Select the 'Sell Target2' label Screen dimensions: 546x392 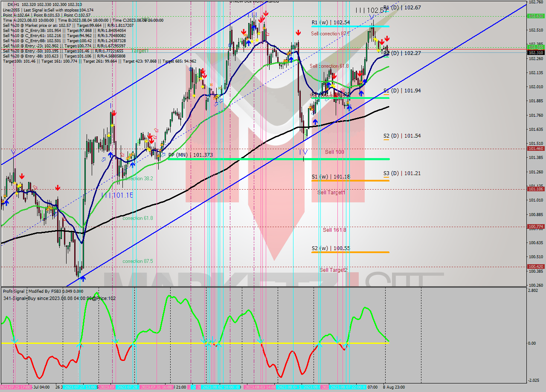[x=334, y=270]
